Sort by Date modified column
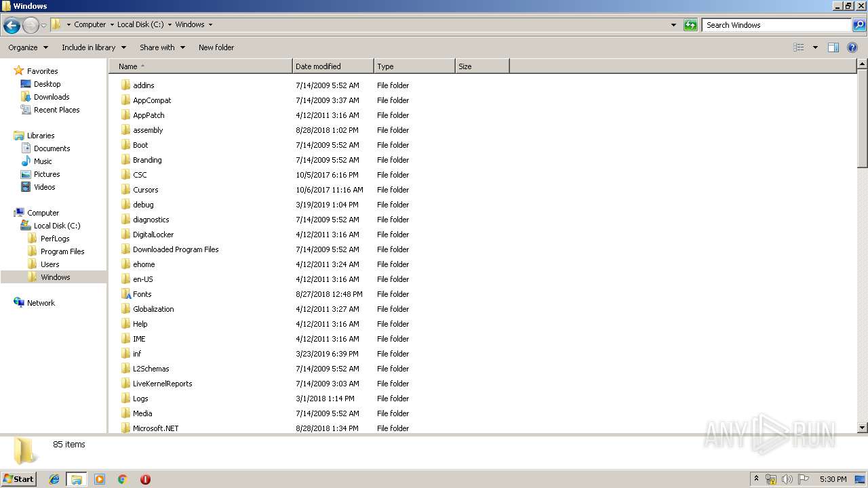The height and width of the screenshot is (488, 868). [x=333, y=66]
